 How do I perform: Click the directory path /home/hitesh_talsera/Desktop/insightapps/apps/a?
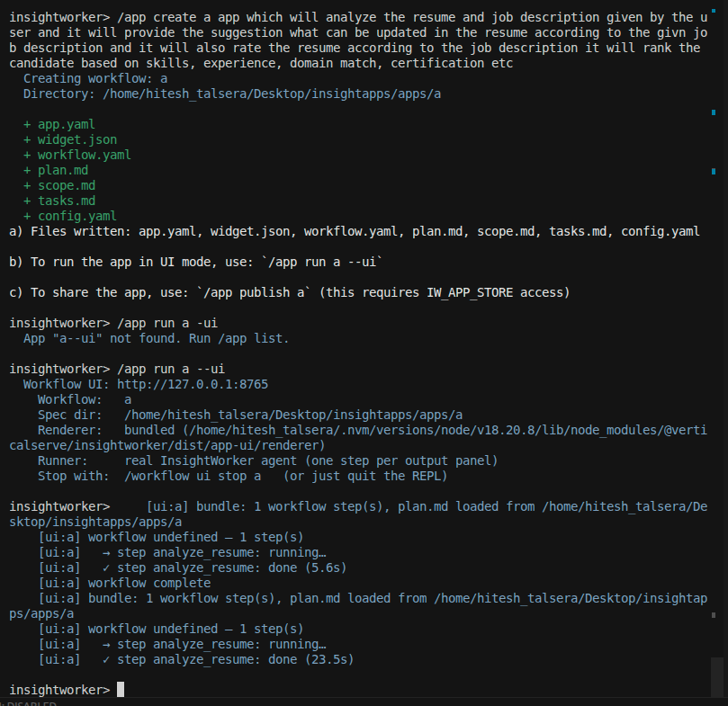click(x=272, y=94)
